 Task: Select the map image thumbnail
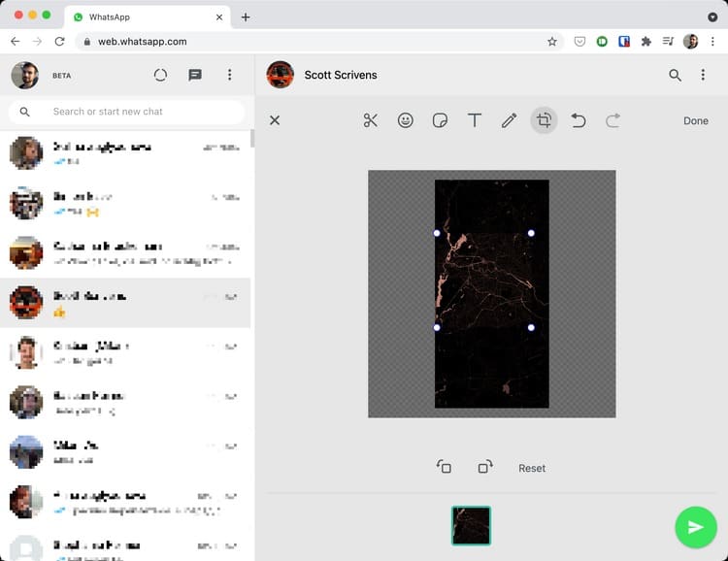[472, 526]
